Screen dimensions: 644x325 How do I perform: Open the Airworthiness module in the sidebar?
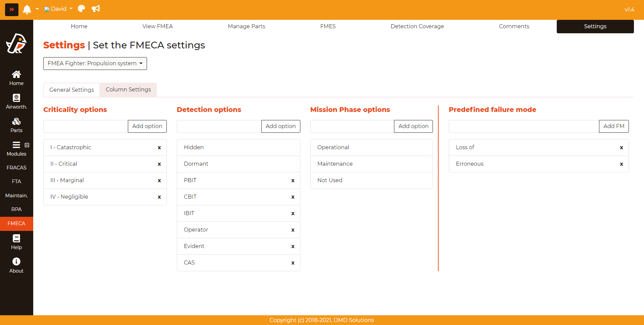(16, 101)
